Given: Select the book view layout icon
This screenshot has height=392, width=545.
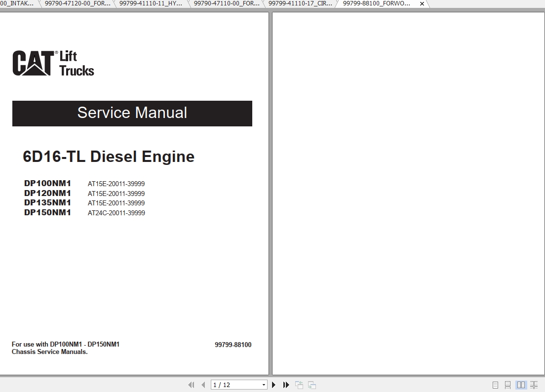Looking at the screenshot, I should point(521,385).
